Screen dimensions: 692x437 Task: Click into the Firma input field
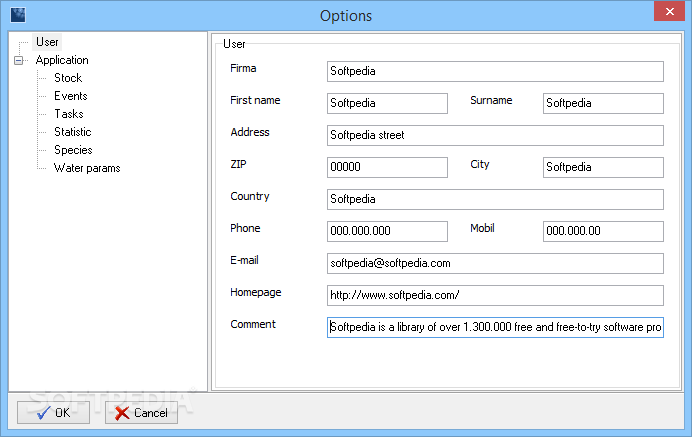pos(495,72)
